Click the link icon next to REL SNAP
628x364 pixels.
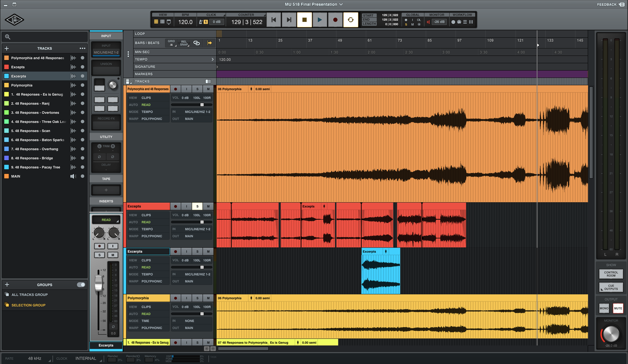(196, 43)
